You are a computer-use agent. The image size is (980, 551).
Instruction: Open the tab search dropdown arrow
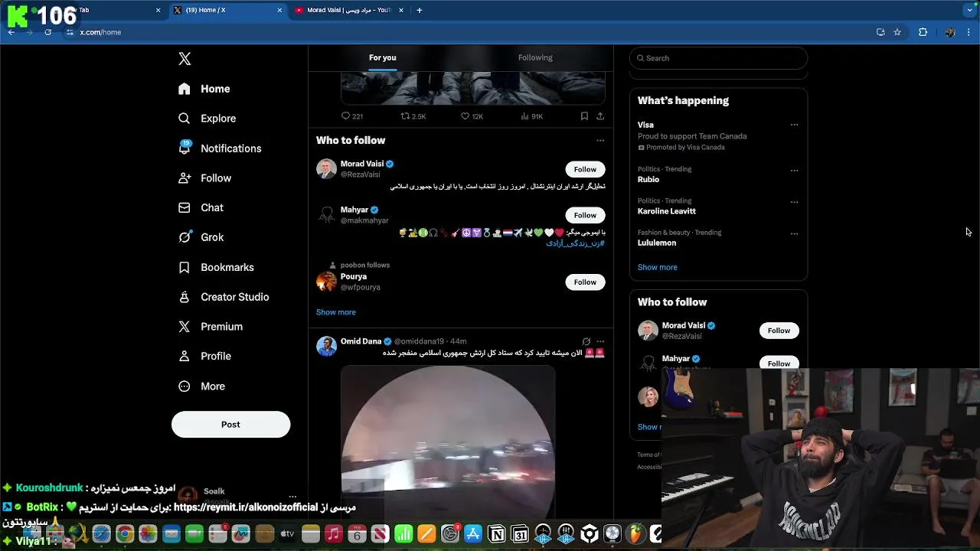pyautogui.click(x=969, y=10)
